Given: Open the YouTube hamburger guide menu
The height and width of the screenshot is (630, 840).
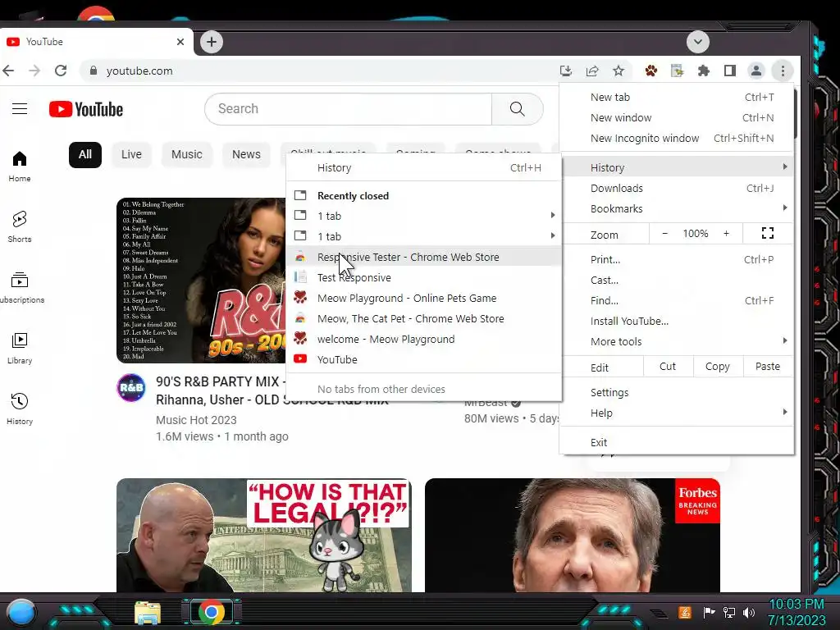Looking at the screenshot, I should pos(20,109).
